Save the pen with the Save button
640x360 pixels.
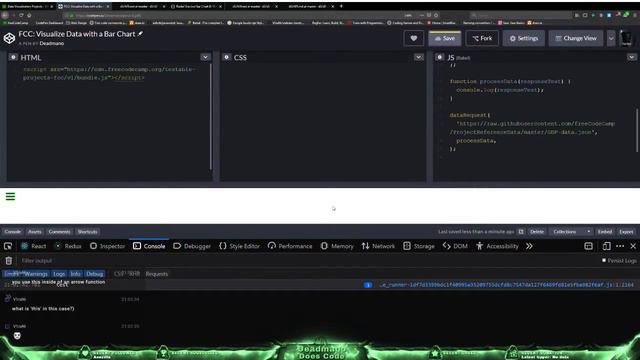coord(445,38)
